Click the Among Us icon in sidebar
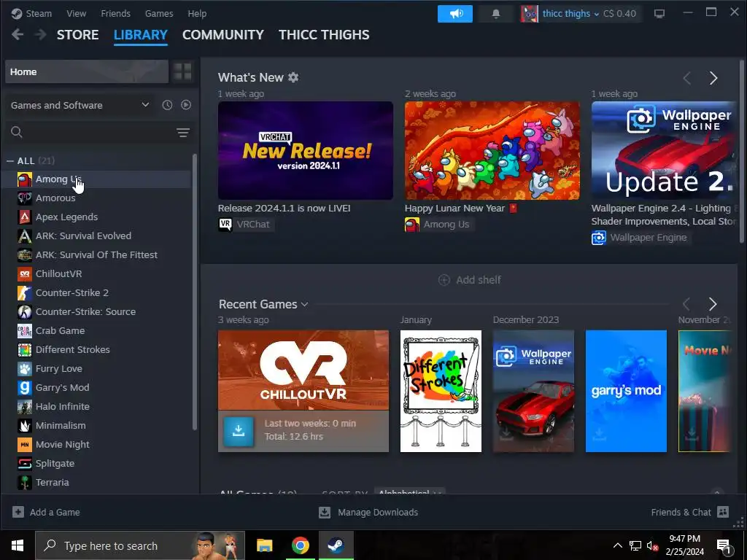The height and width of the screenshot is (560, 747). [x=25, y=179]
